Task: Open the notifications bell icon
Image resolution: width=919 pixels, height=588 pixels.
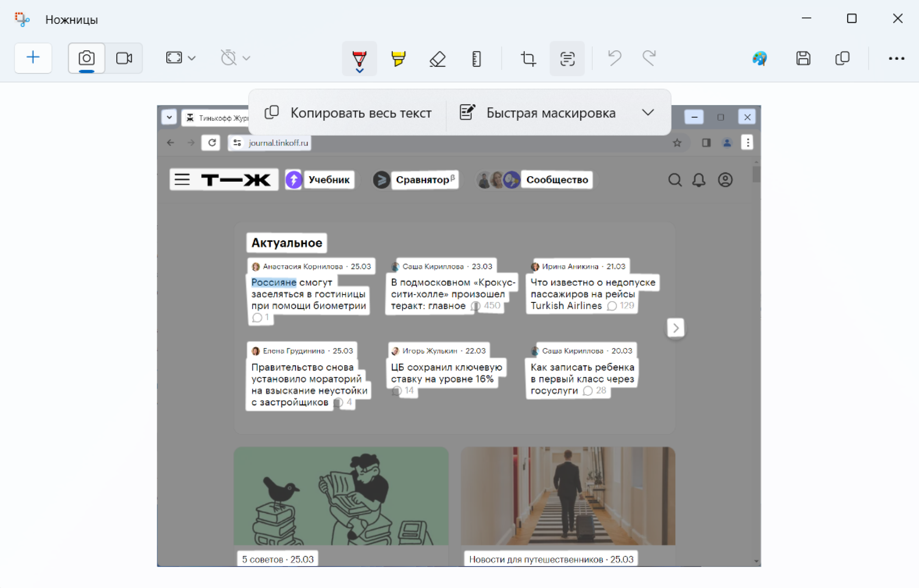Action: 699,180
